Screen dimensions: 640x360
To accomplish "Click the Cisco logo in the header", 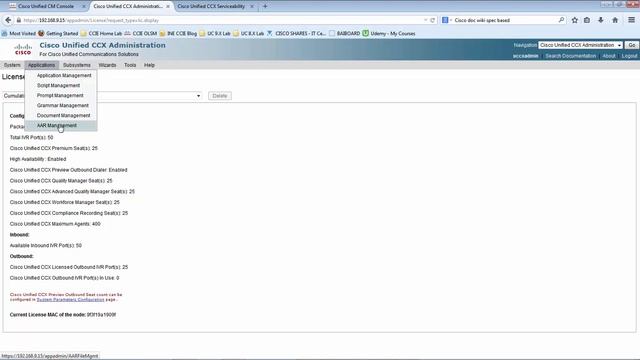I will 23,49.
